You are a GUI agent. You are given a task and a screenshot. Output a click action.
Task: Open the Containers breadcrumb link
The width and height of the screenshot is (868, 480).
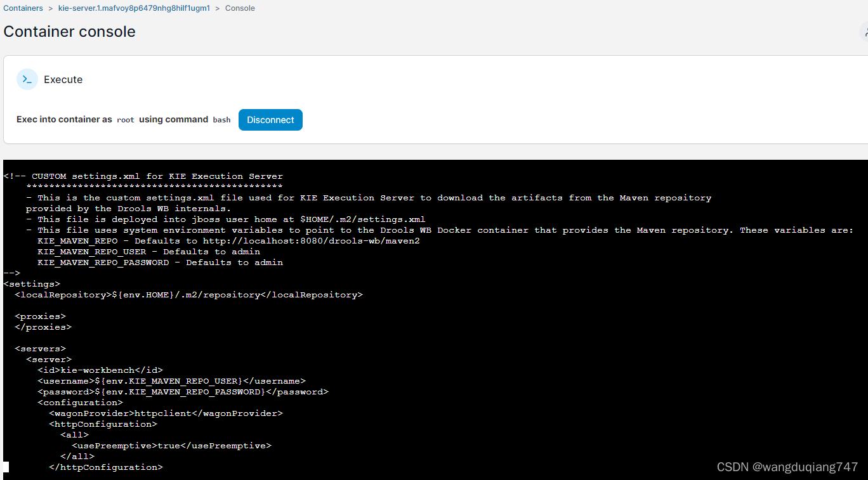23,8
